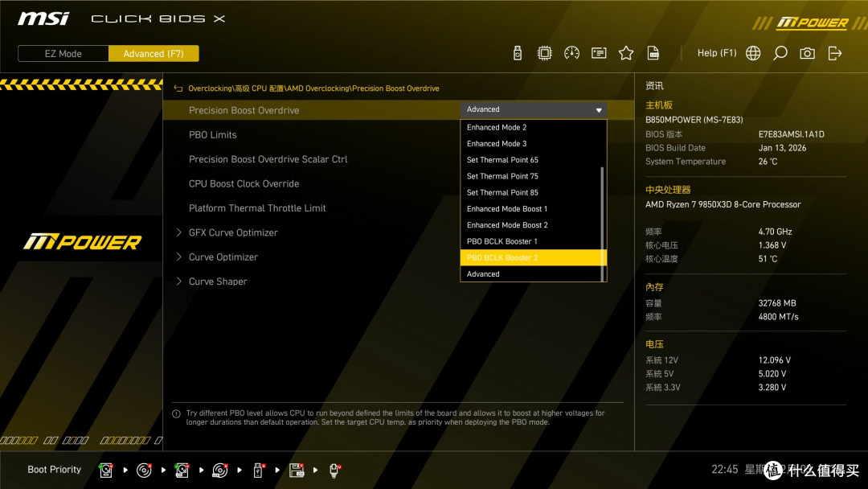Open Favorites with the star icon
The height and width of the screenshot is (489, 868).
[x=625, y=53]
